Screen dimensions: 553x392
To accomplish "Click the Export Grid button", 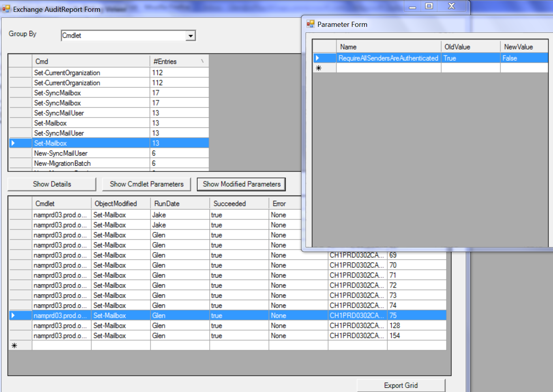I will point(401,385).
